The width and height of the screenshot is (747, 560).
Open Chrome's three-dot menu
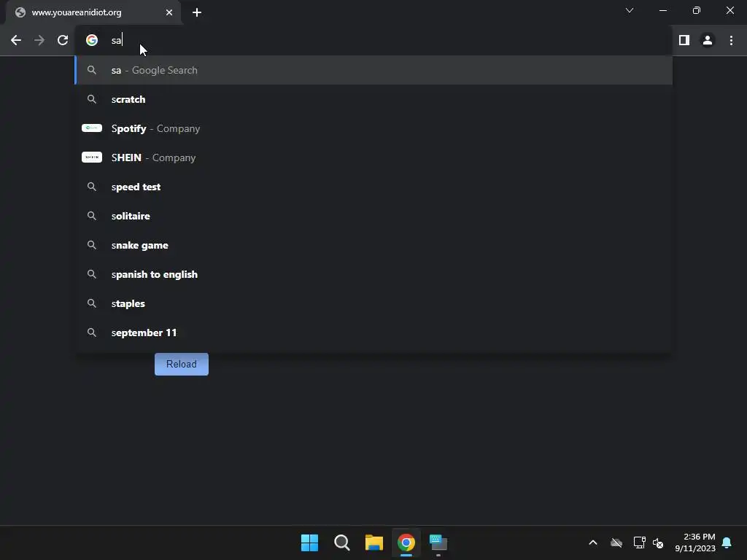point(731,41)
